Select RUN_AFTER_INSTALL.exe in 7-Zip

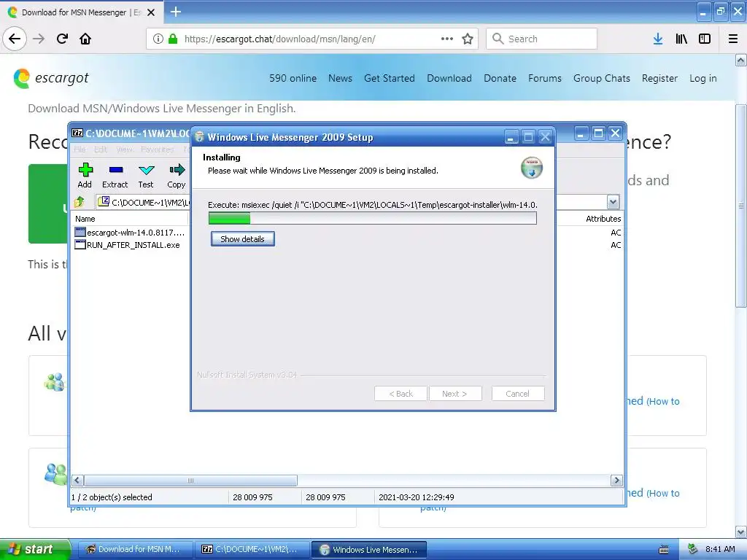click(128, 245)
